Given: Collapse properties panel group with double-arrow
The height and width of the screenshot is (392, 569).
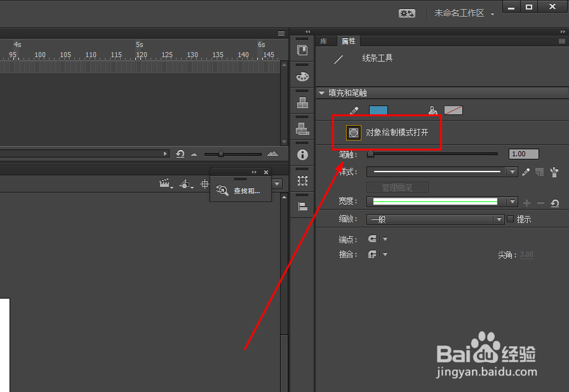Looking at the screenshot, I should [563, 32].
